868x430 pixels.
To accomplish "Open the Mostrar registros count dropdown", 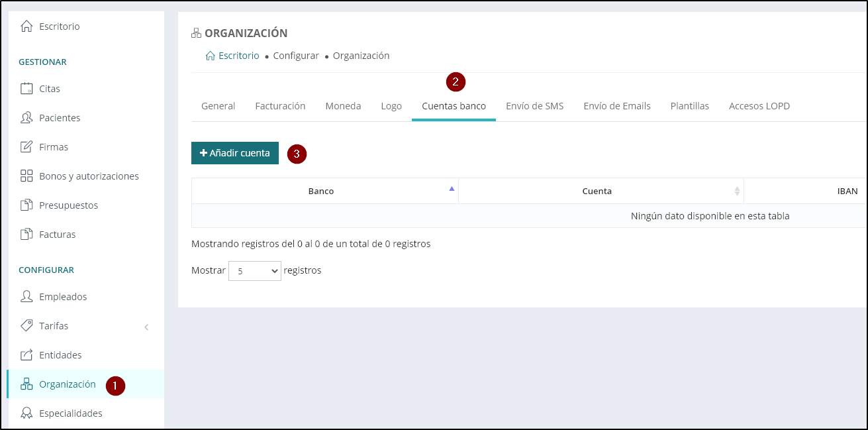I will tap(254, 271).
